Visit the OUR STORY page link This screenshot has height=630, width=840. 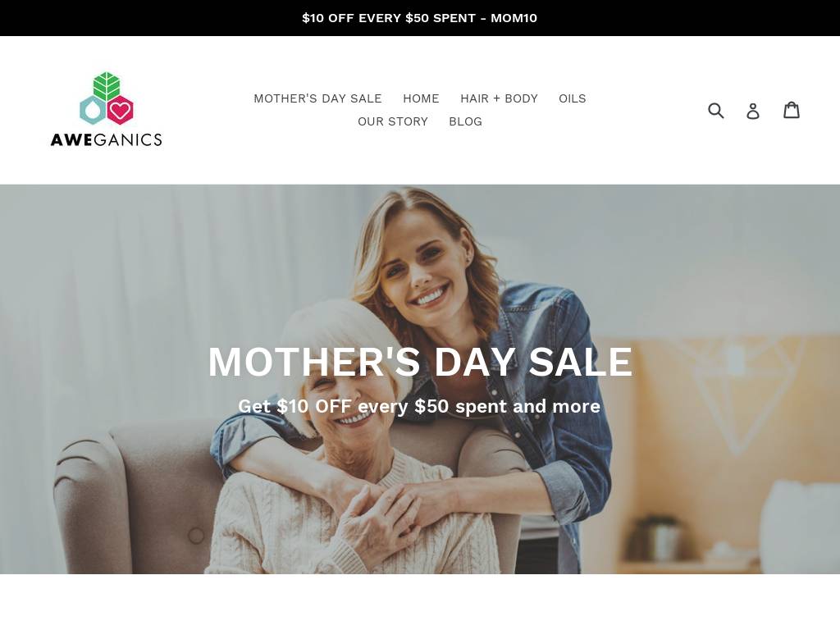393,121
